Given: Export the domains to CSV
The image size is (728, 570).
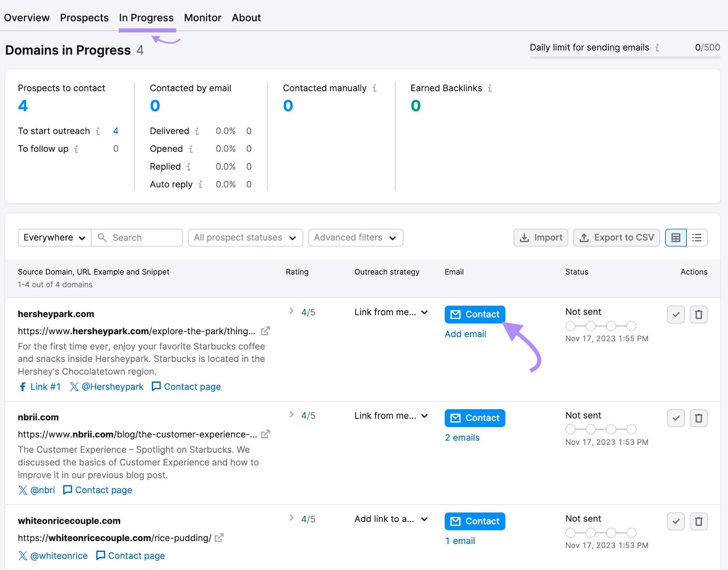Looking at the screenshot, I should [616, 238].
